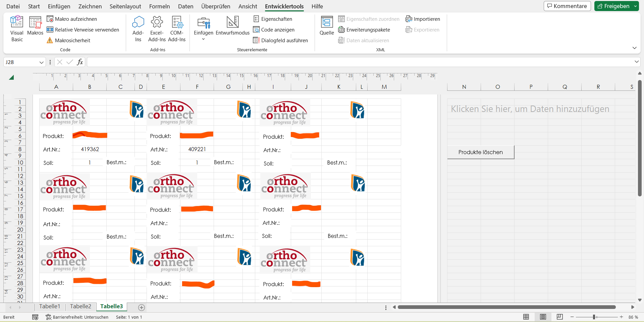This screenshot has width=644, height=322.
Task: Open the Name Box dropdown
Action: click(41, 62)
